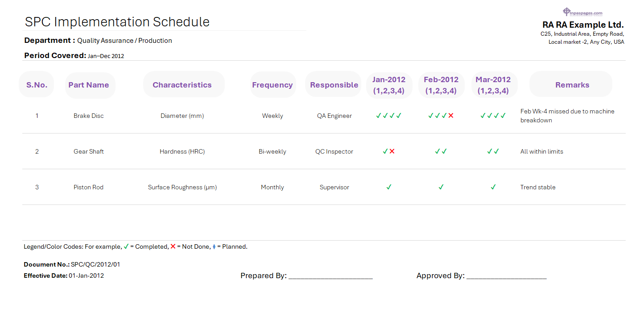Select the Jan-2012 column header
Screen dimensions: 644x313
(389, 85)
